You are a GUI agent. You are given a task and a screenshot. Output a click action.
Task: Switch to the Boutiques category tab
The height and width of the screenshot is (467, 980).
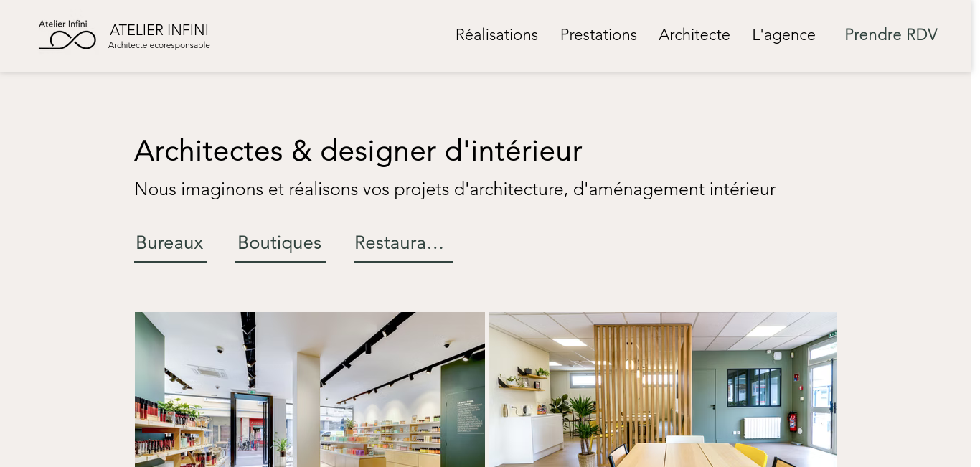[281, 244]
